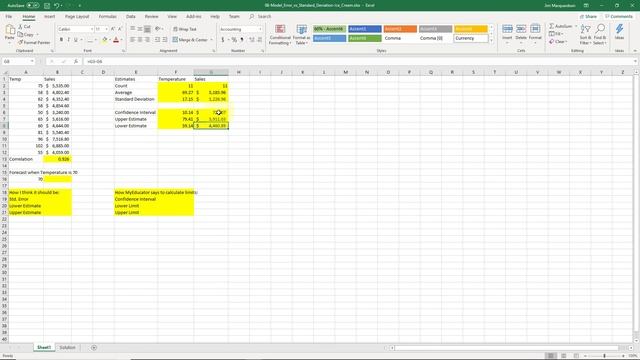The height and width of the screenshot is (360, 640).
Task: Switch to the Formulas tab
Action: point(107,16)
